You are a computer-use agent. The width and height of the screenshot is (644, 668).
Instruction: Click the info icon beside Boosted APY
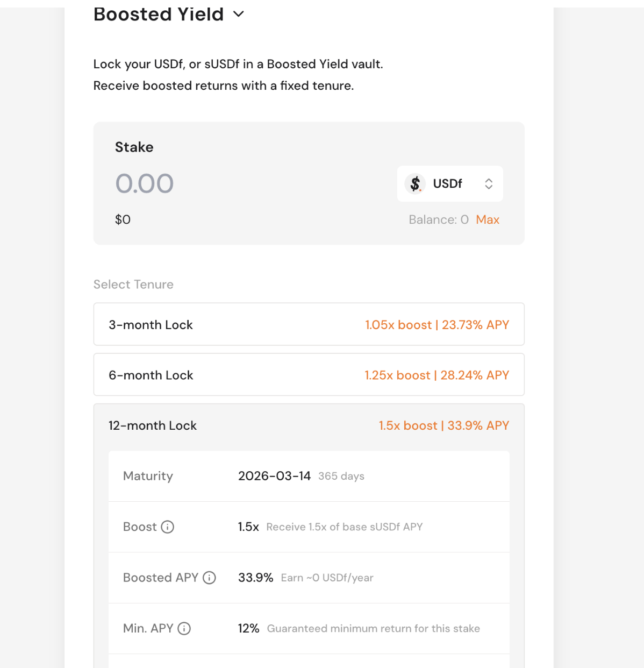click(209, 578)
